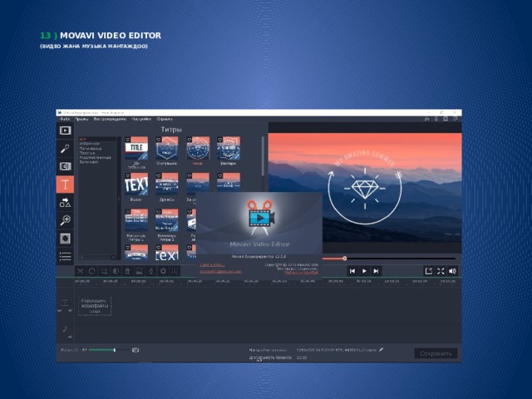Click the image picture tool in toolbar
Screen dimensions: 532x399
tap(139, 271)
